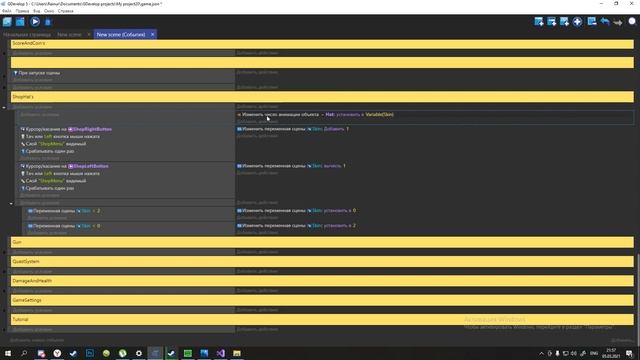The width and height of the screenshot is (640, 360).
Task: Select the Skin установить в 0 action
Action: [296, 211]
